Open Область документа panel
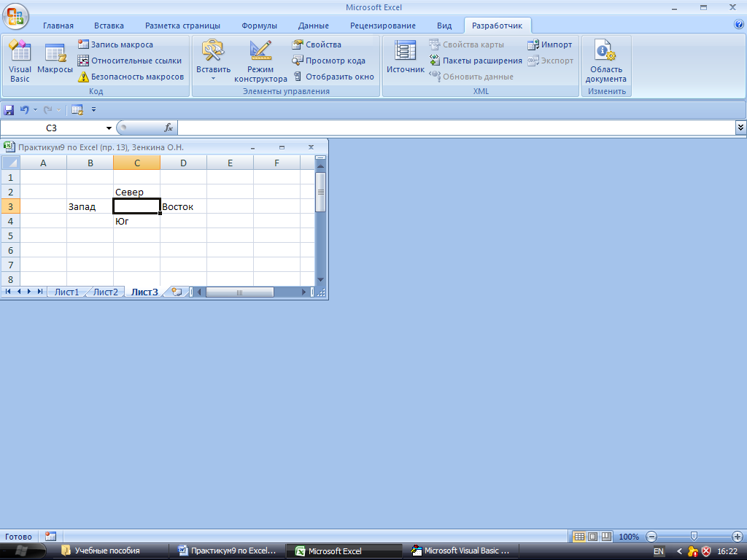Image resolution: width=747 pixels, height=560 pixels. click(606, 61)
